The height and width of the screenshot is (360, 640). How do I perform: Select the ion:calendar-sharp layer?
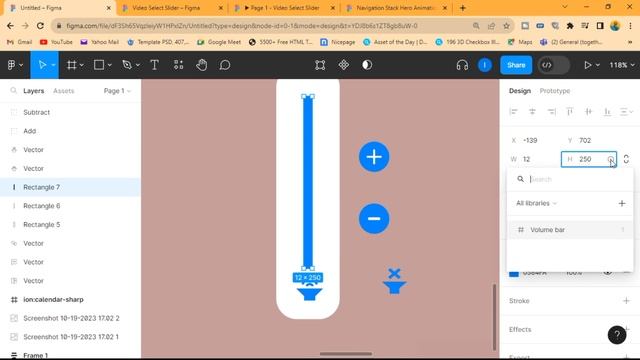[x=70, y=299]
